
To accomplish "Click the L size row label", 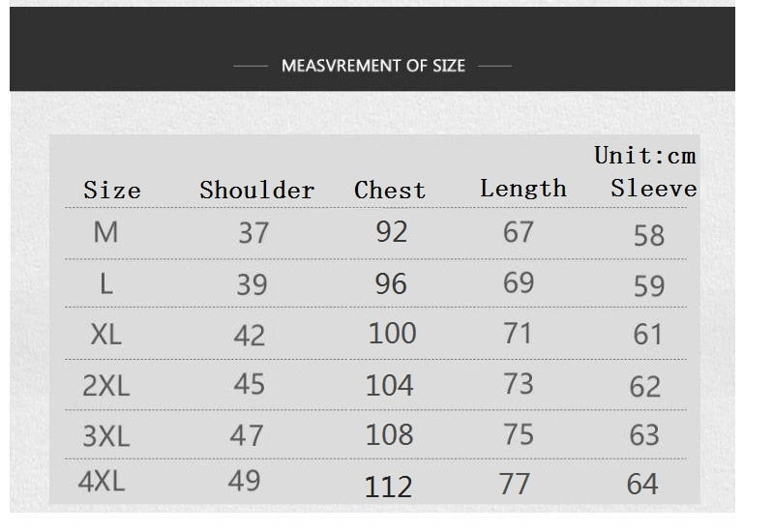I will click(x=105, y=283).
